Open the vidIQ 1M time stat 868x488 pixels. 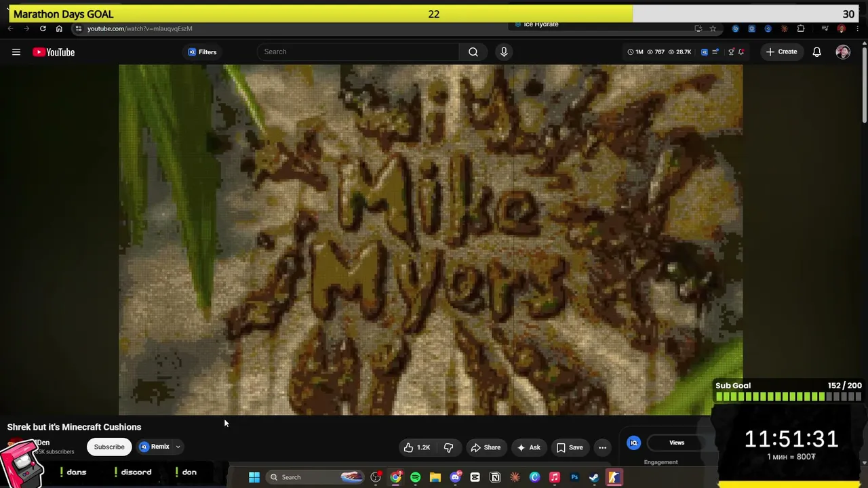pyautogui.click(x=635, y=52)
